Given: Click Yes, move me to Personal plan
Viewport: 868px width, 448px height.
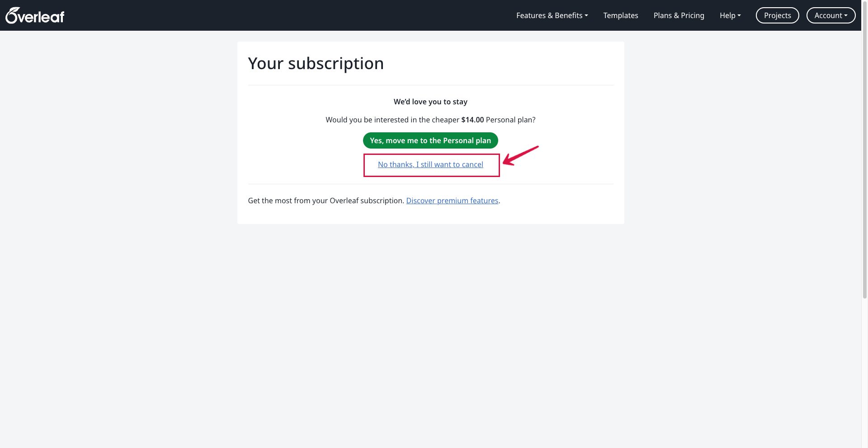Looking at the screenshot, I should pyautogui.click(x=430, y=140).
